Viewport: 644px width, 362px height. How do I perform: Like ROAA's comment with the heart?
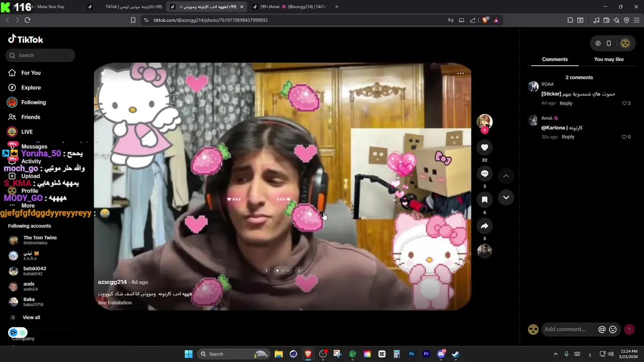(624, 103)
